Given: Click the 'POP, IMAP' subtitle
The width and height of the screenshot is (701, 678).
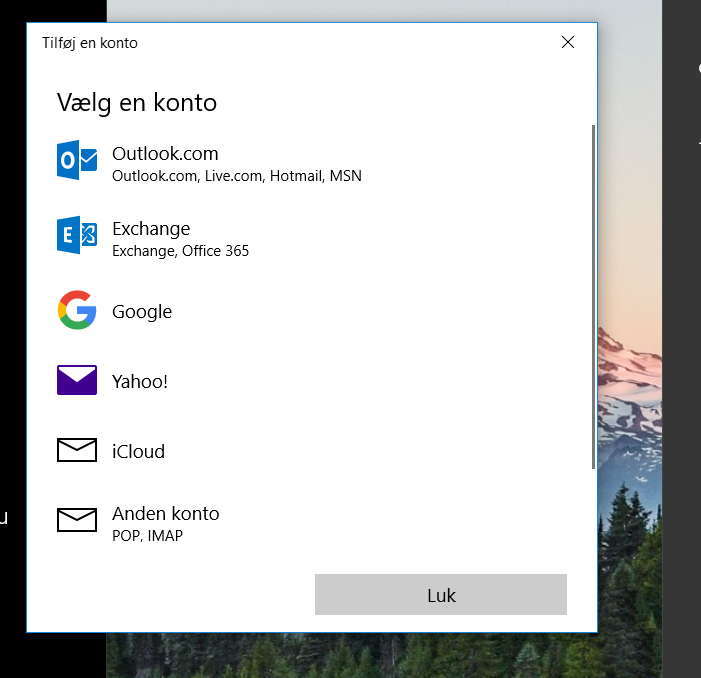Looking at the screenshot, I should point(147,536).
